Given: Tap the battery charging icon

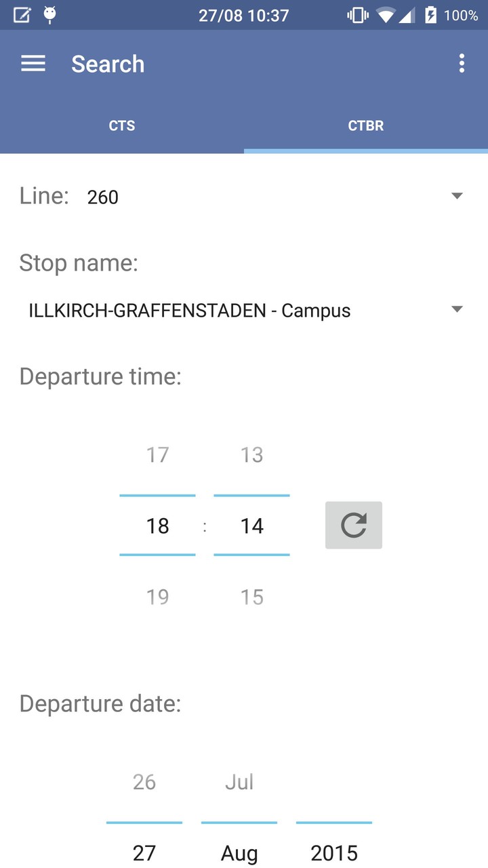Looking at the screenshot, I should tap(430, 15).
